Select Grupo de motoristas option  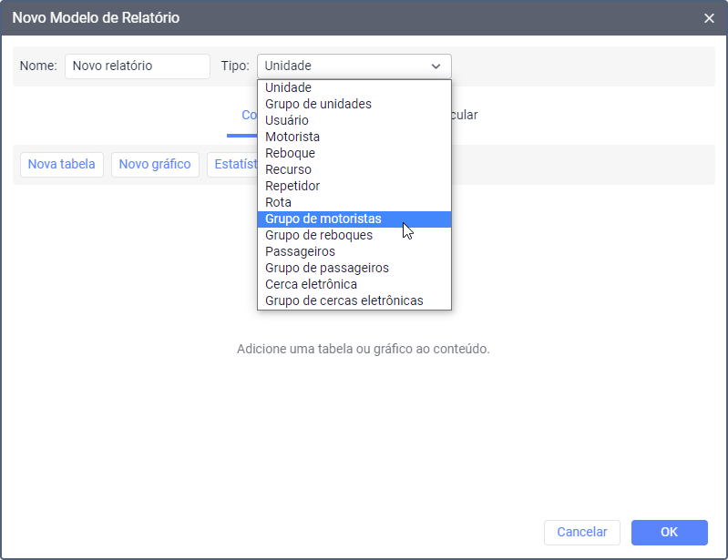[x=323, y=219]
